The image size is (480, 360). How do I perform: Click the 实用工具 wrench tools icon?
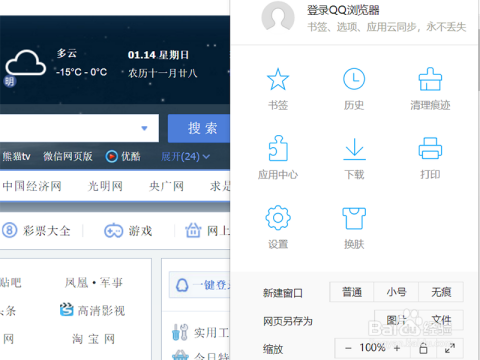[x=180, y=332]
